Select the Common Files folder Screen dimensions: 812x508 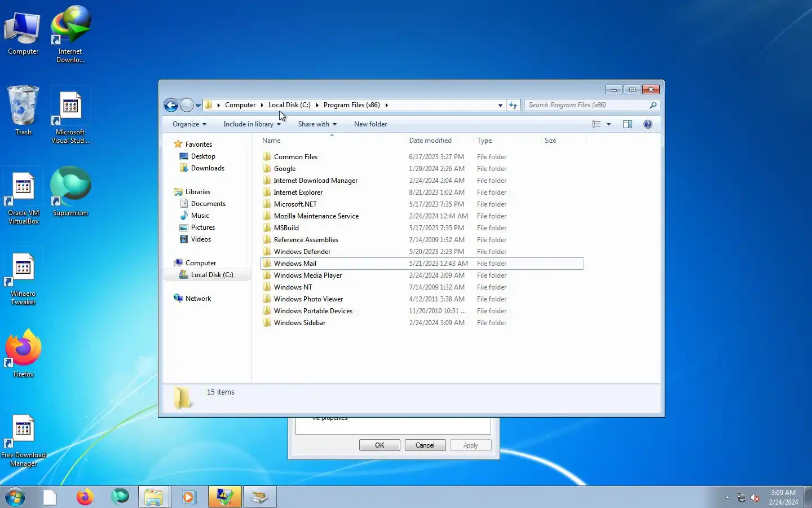[422, 157]
